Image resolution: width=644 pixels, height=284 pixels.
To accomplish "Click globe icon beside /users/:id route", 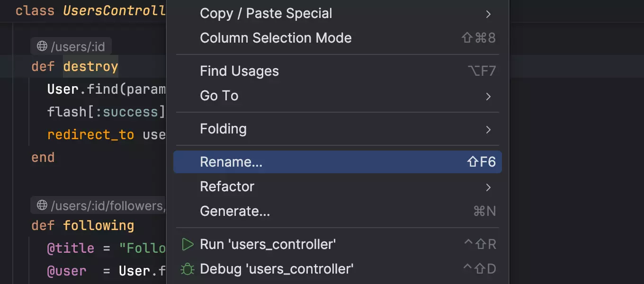I will [x=42, y=46].
